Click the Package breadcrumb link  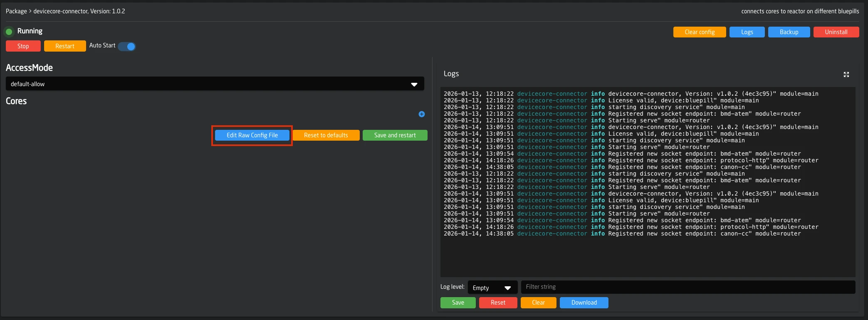(16, 11)
